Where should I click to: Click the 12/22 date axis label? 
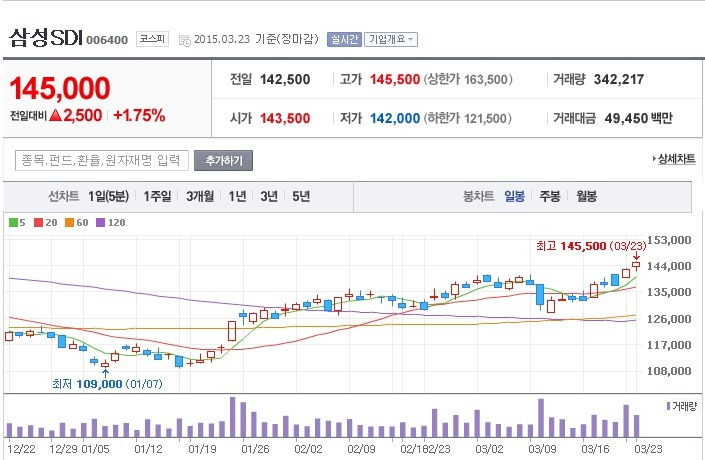click(x=21, y=449)
